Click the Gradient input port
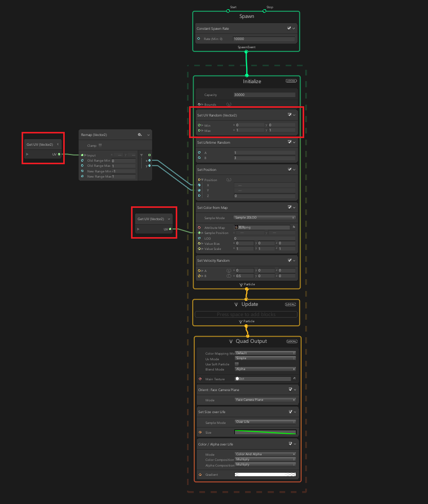 point(200,474)
